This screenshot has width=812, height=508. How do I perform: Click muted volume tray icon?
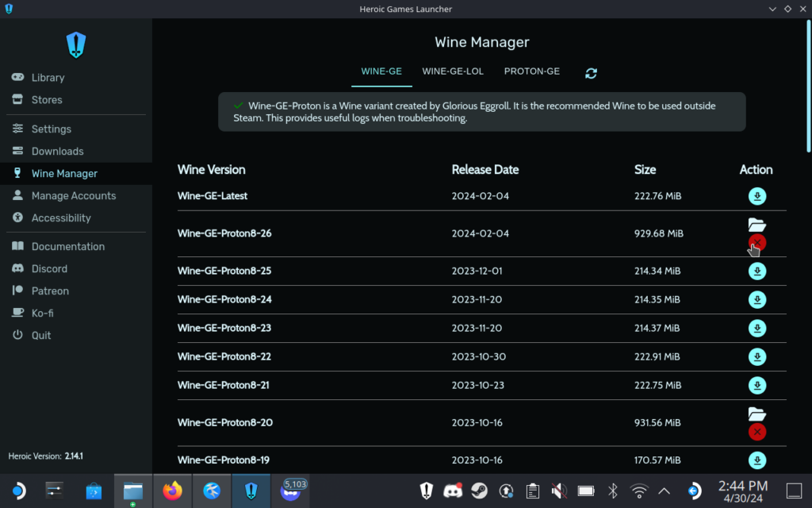pos(559,491)
